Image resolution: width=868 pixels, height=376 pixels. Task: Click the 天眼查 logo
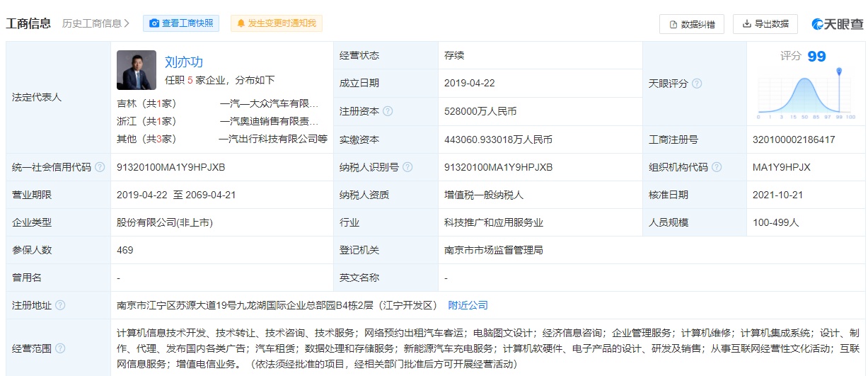coord(838,24)
